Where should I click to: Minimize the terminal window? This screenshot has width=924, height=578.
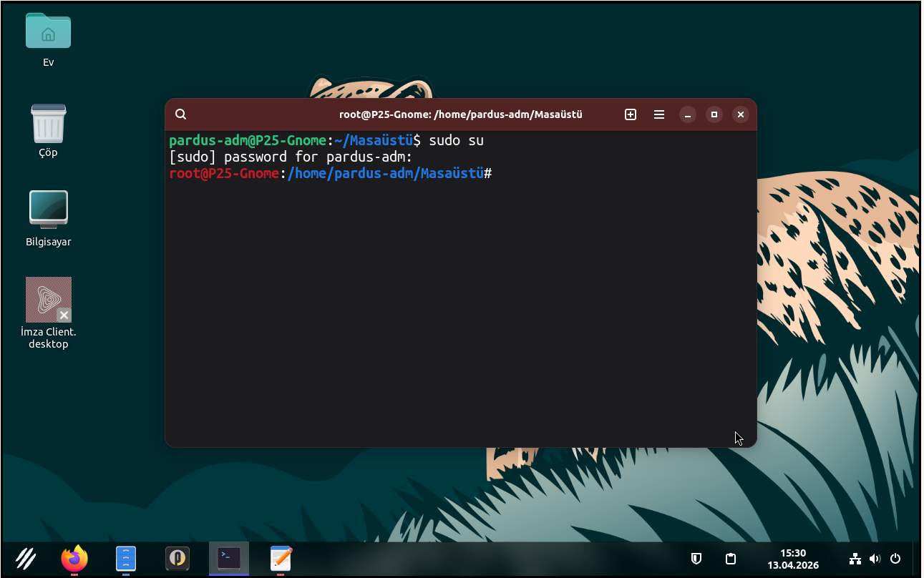[x=688, y=114]
